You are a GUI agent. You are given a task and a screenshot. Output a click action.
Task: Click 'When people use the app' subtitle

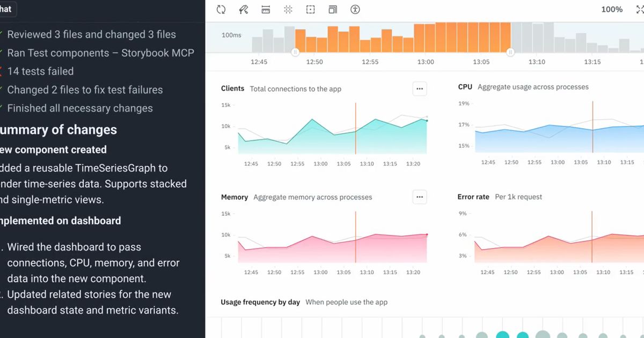click(x=347, y=302)
